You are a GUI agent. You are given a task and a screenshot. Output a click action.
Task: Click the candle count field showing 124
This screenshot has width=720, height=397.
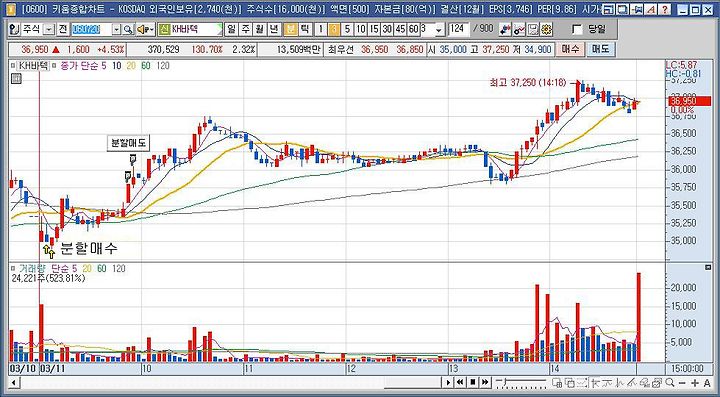459,29
